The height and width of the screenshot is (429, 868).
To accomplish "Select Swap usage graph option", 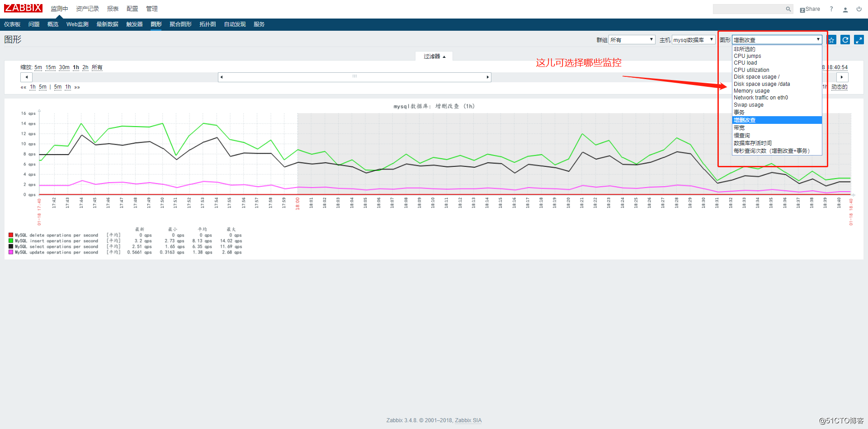I will click(x=777, y=105).
